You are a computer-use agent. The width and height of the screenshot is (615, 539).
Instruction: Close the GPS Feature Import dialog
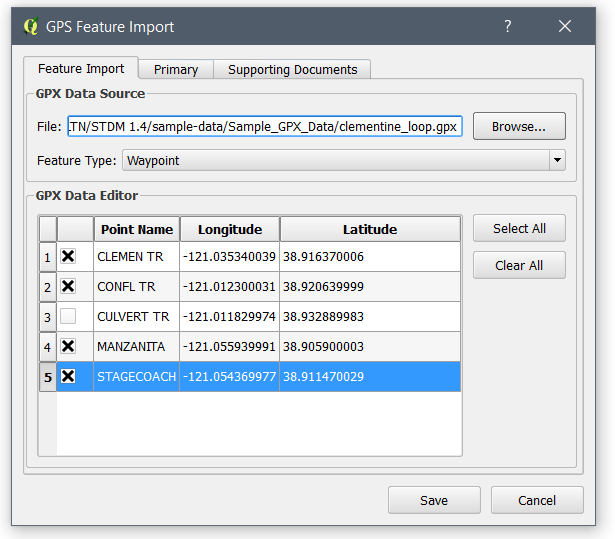pos(564,26)
